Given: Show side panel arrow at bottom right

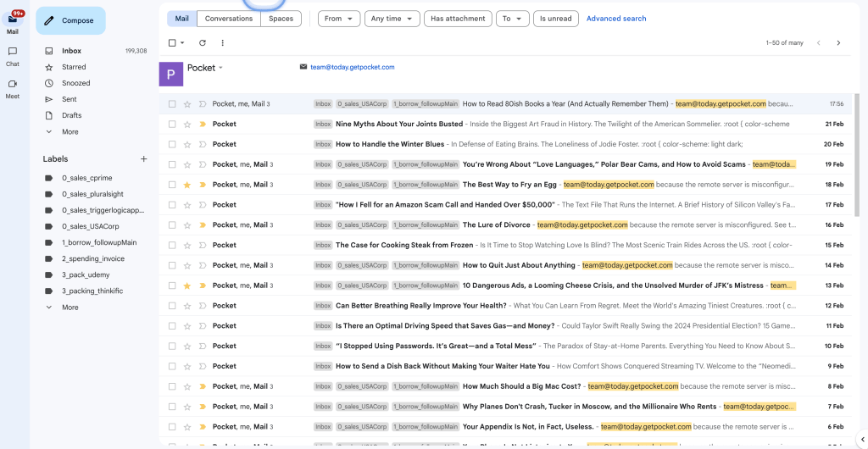Looking at the screenshot, I should point(862,440).
